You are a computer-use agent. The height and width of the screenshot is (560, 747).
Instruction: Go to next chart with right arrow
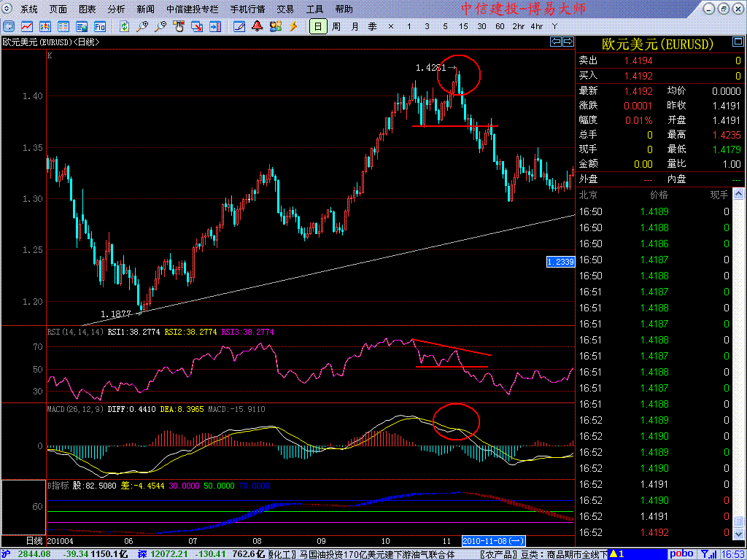568,42
